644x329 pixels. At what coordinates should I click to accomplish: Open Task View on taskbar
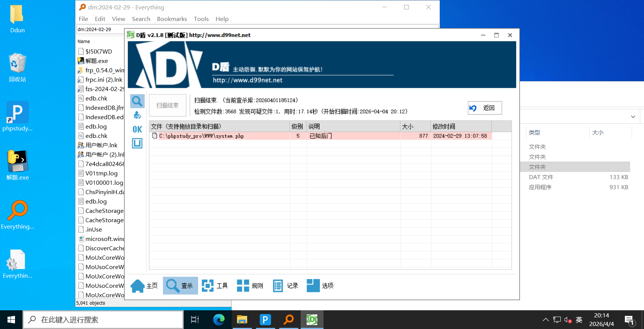tap(195, 320)
